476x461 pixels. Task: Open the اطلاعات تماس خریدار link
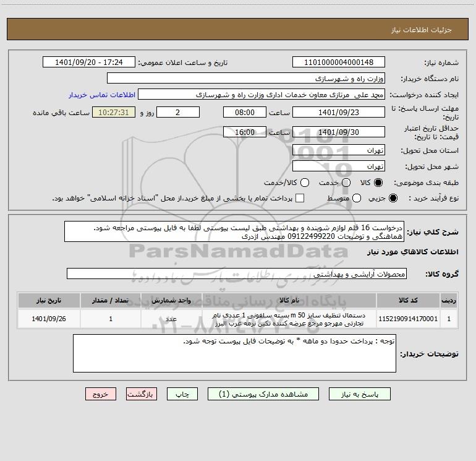(x=102, y=95)
